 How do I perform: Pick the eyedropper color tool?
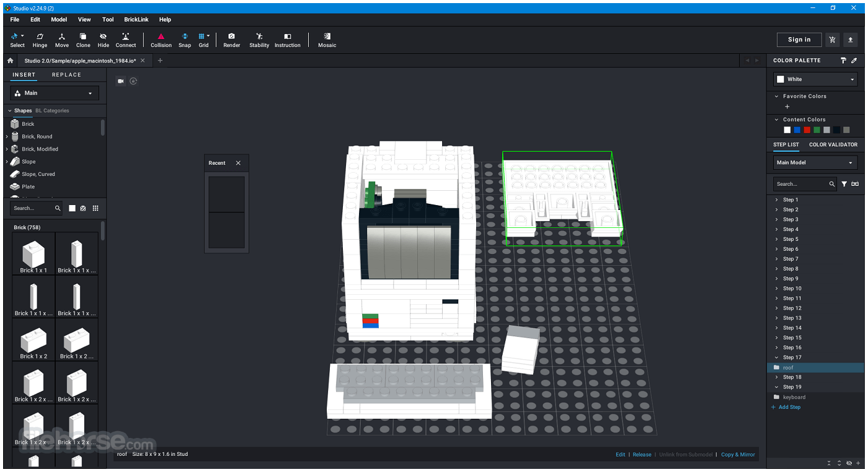click(854, 60)
